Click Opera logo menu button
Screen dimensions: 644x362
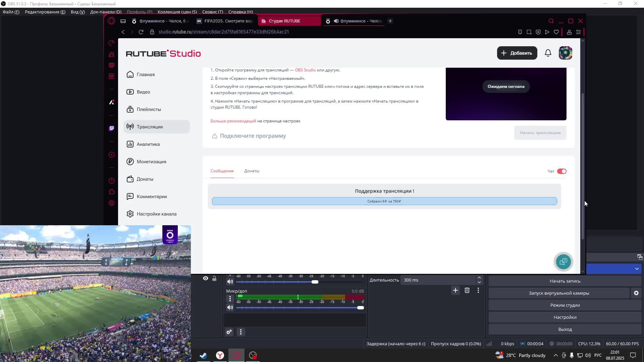coord(111,21)
